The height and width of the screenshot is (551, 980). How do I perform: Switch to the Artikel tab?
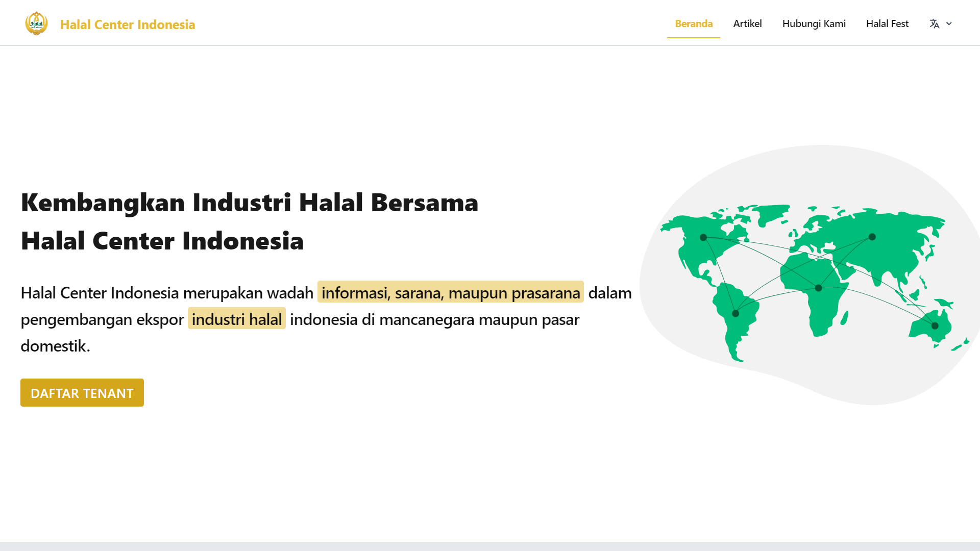point(747,23)
